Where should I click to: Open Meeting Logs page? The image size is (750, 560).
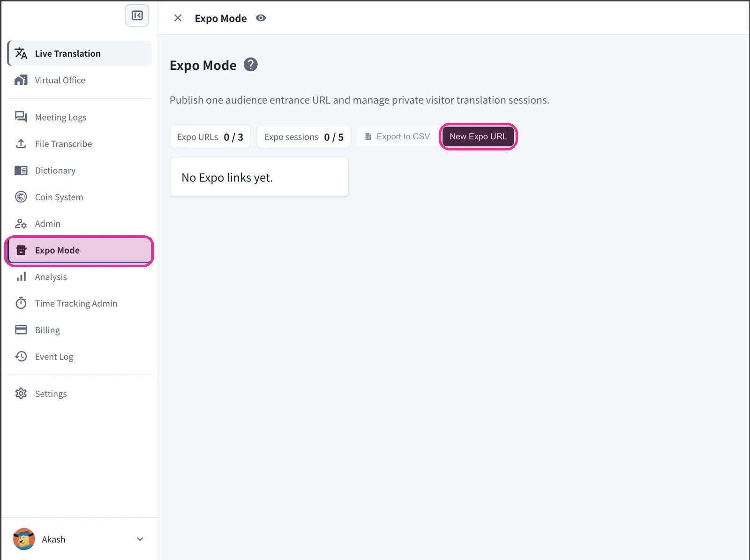click(79, 117)
